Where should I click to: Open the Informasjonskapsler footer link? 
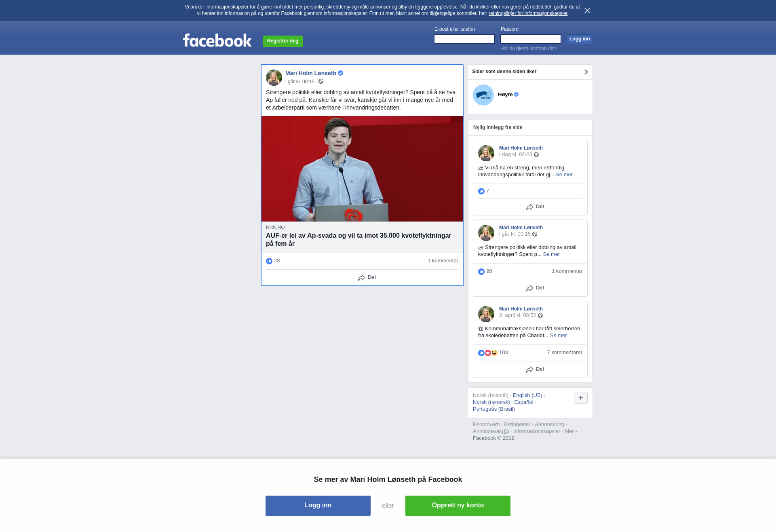pos(537,431)
